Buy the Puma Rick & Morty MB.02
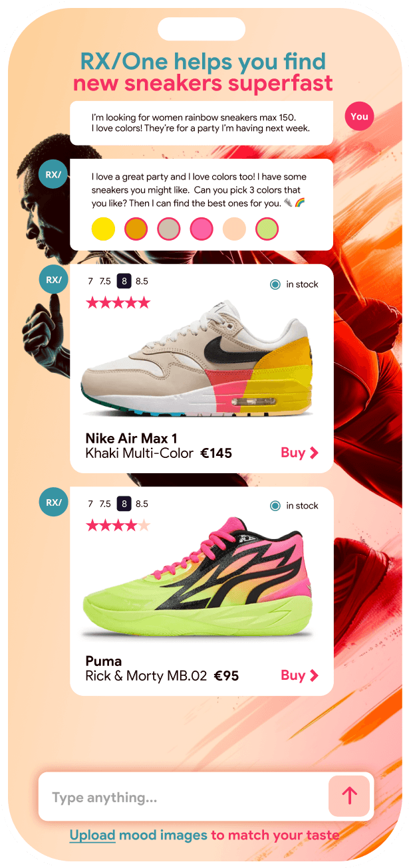Image resolution: width=409 pixels, height=868 pixels. point(300,675)
